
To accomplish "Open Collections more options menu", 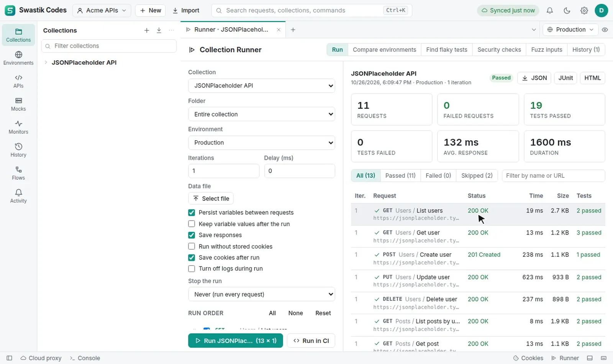I will pos(171,30).
